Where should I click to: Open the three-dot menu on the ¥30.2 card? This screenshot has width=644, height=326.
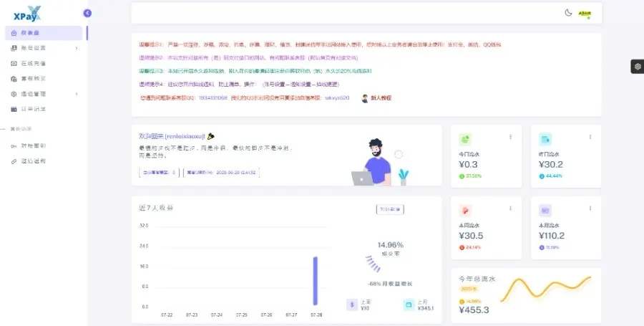click(590, 137)
